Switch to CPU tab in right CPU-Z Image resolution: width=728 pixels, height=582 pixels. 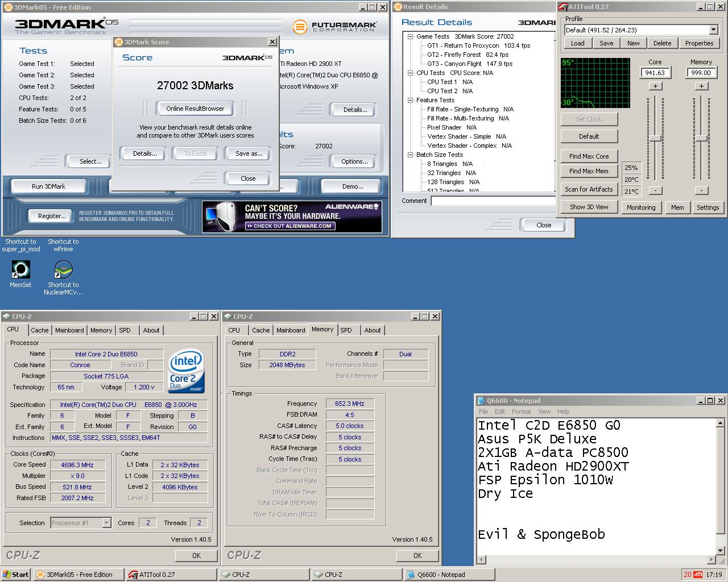(234, 330)
